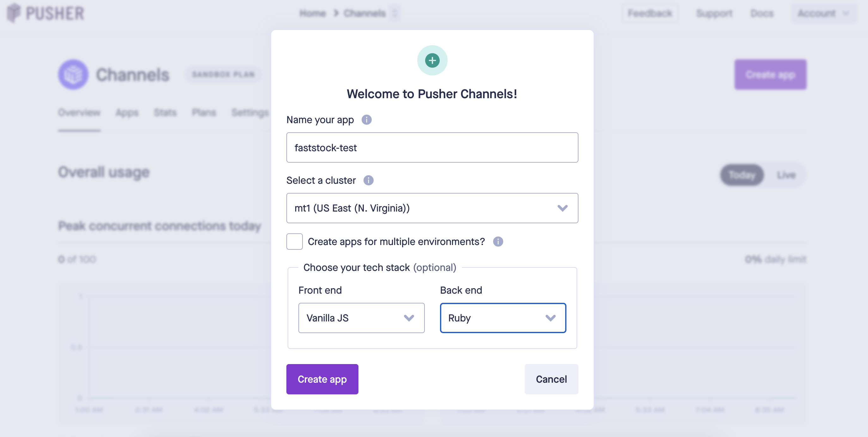This screenshot has width=868, height=437.
Task: Toggle the Create apps for multiple environments checkbox
Action: 295,242
